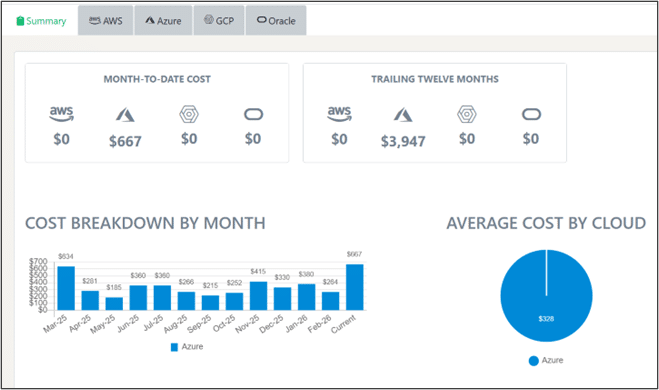Viewport: 659px width, 390px height.
Task: Click the Current bar showing $667
Action: click(x=355, y=287)
